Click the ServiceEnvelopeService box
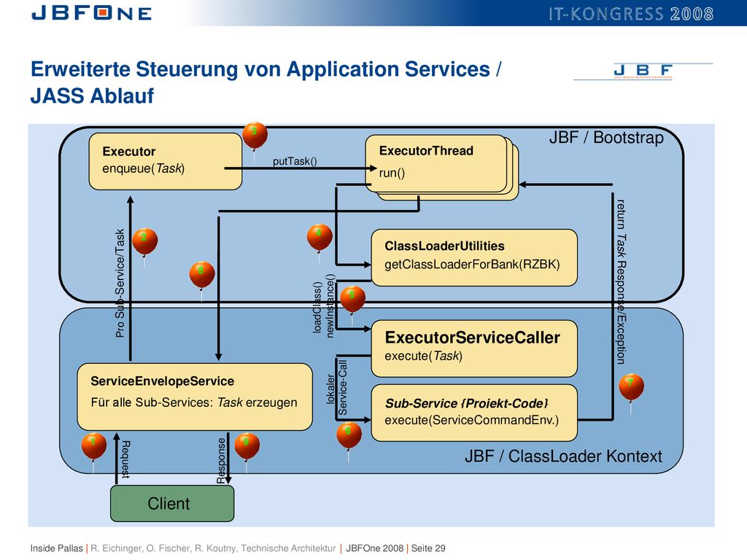Image resolution: width=747 pixels, height=560 pixels. tap(195, 397)
